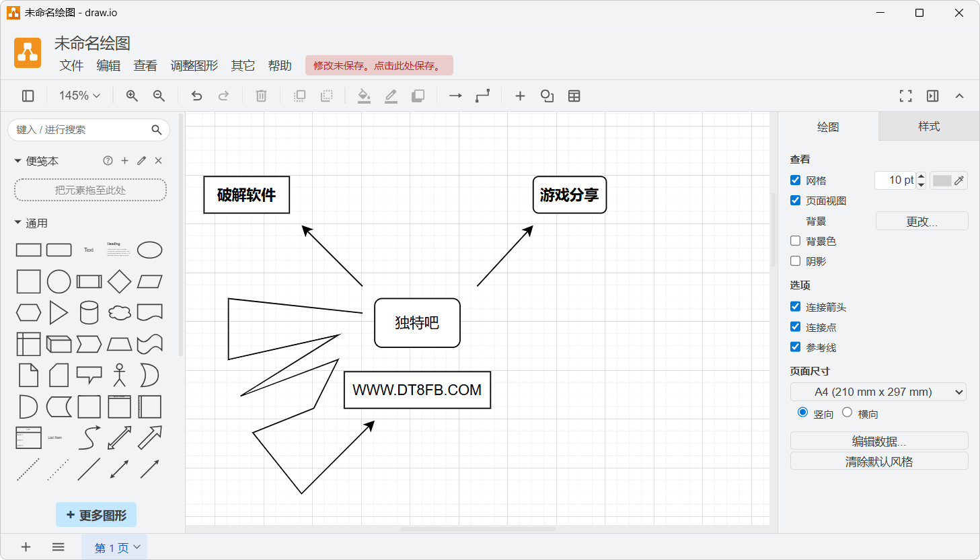Image resolution: width=980 pixels, height=560 pixels.
Task: Click the scratchpad help question icon
Action: coord(108,161)
